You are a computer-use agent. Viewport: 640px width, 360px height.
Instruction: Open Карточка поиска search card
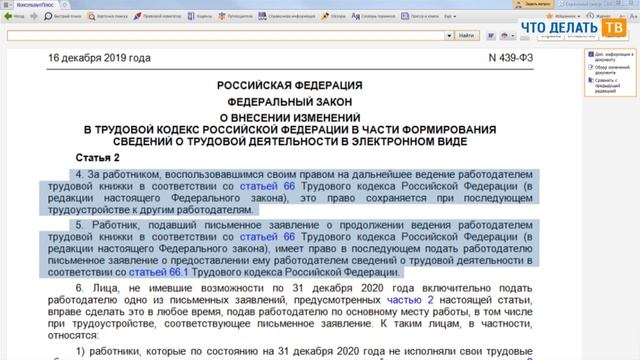[x=108, y=16]
